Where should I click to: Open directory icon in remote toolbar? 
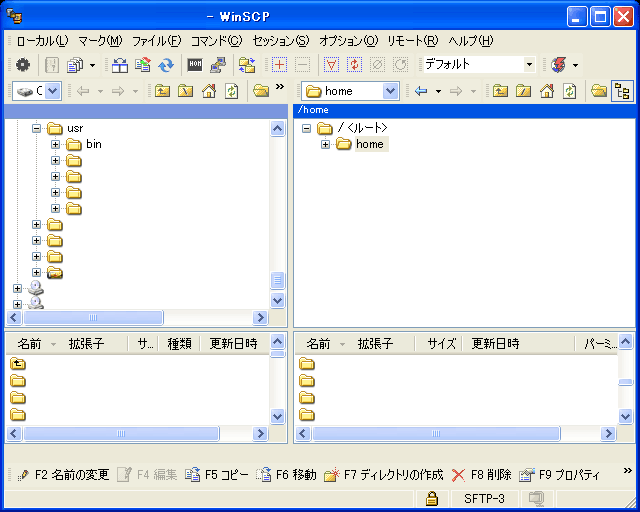(x=599, y=91)
